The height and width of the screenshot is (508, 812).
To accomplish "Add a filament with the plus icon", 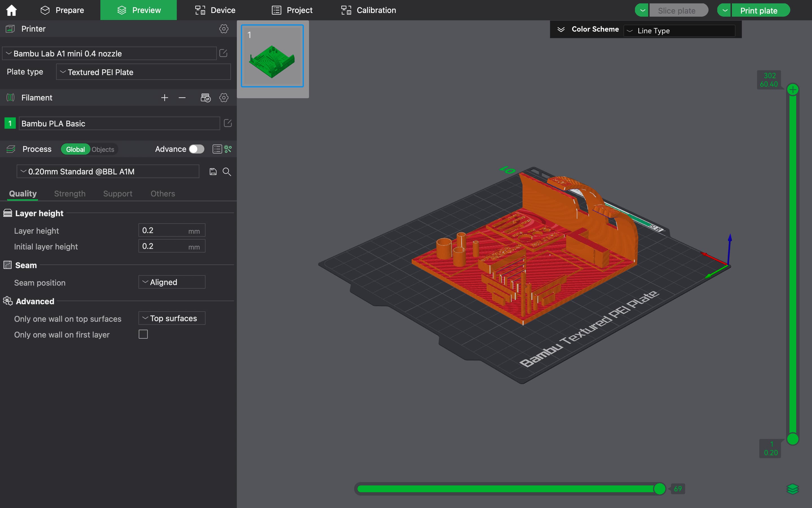I will tap(164, 98).
